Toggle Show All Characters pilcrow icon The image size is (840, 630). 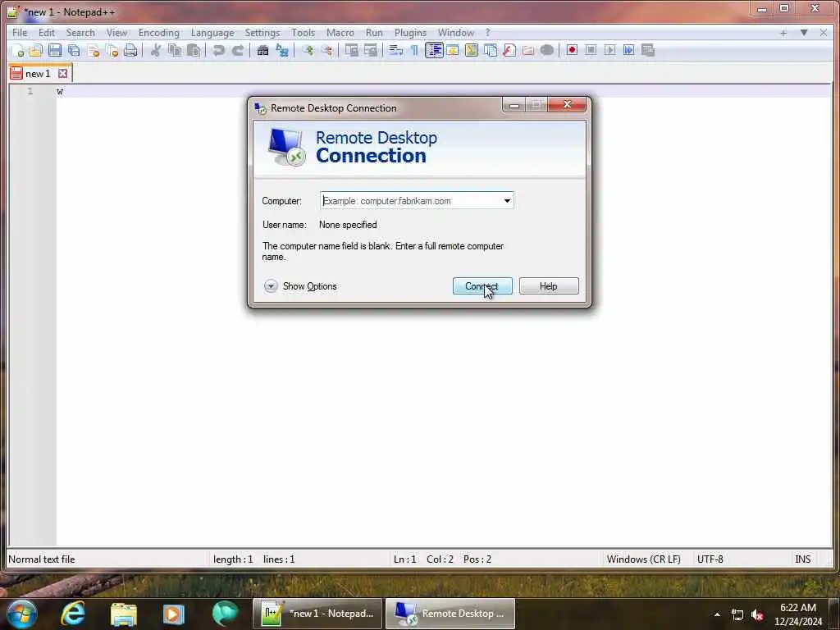(414, 50)
